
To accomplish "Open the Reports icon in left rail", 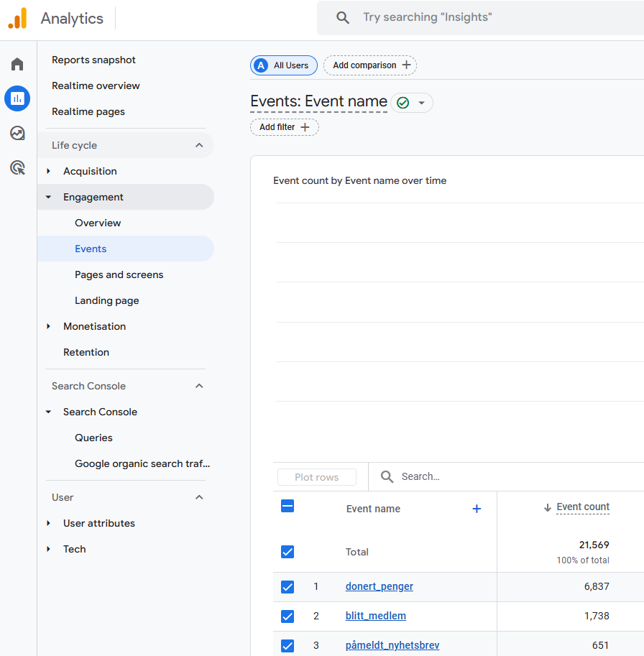I will click(x=17, y=98).
